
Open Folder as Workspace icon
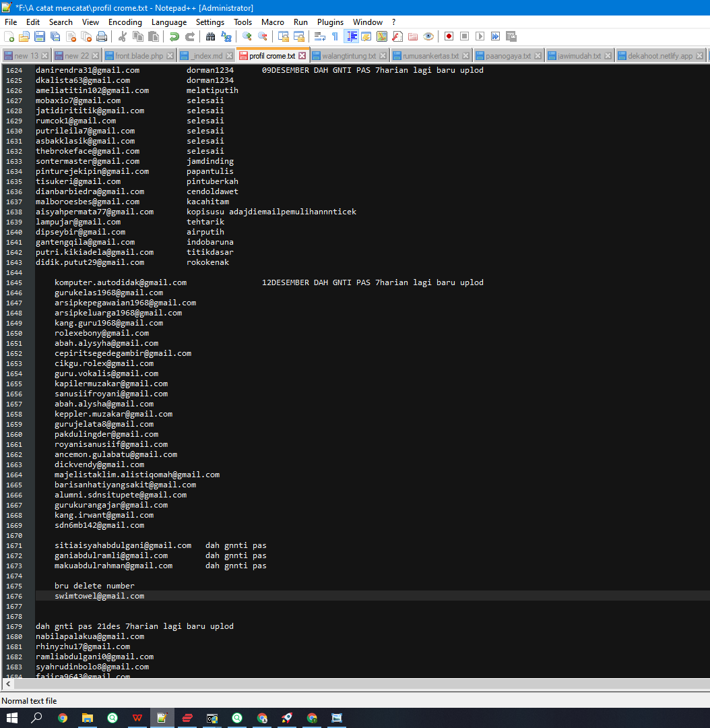(x=413, y=36)
